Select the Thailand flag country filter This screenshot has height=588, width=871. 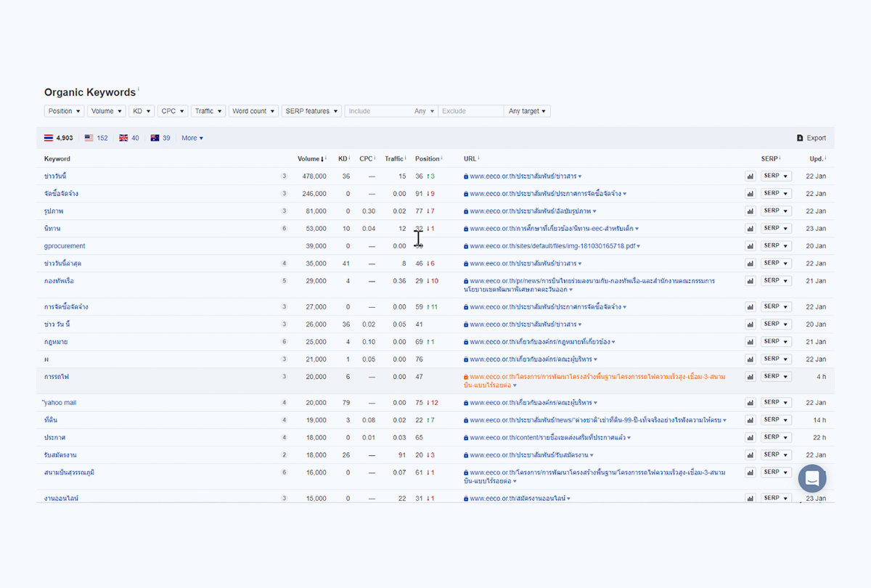(59, 138)
